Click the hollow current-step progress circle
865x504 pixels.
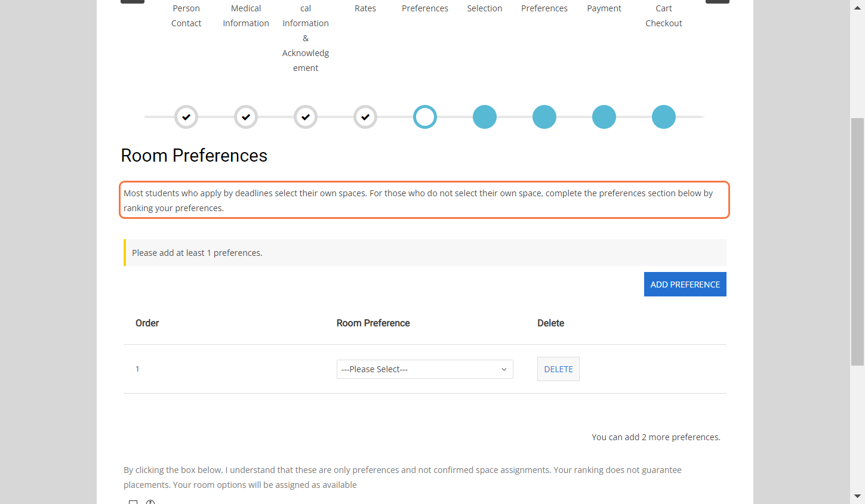tap(425, 117)
